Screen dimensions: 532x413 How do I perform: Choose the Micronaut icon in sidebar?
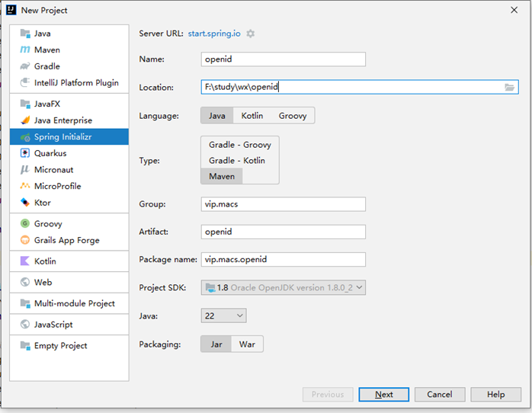point(24,169)
